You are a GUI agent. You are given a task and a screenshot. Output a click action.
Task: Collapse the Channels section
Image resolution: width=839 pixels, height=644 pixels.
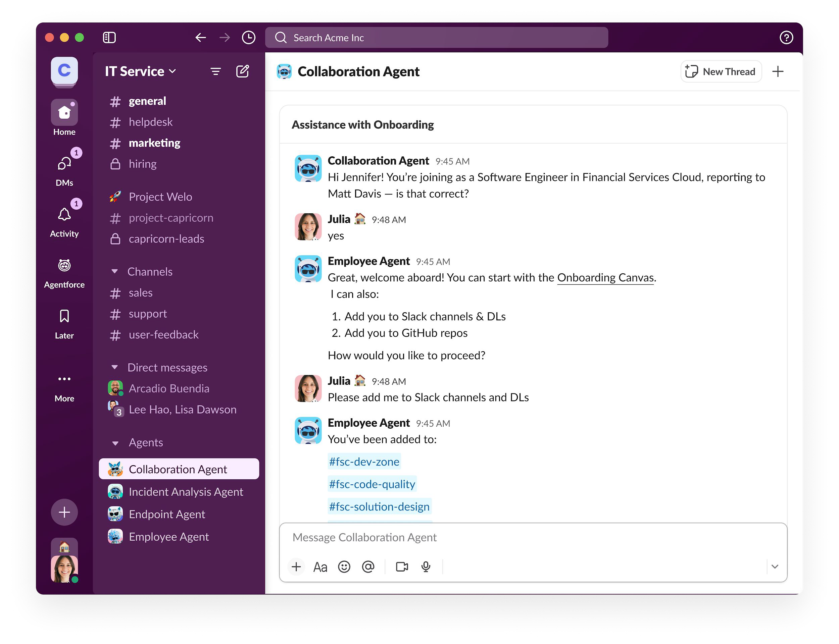(x=115, y=271)
